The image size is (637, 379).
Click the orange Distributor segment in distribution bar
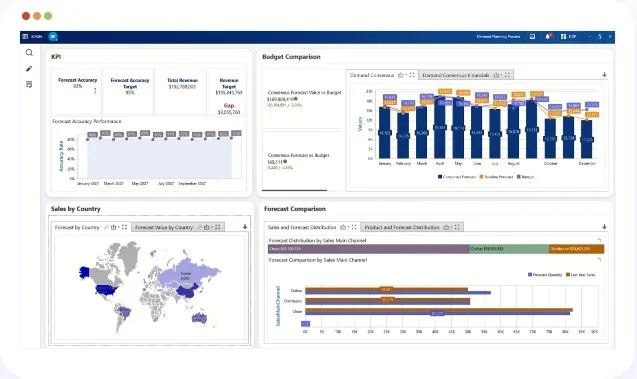576,249
